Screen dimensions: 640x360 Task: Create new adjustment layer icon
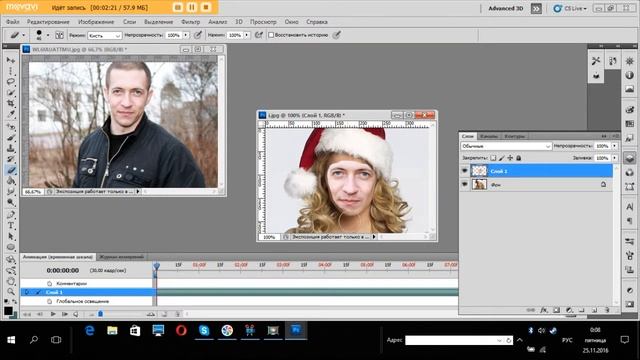tap(569, 310)
